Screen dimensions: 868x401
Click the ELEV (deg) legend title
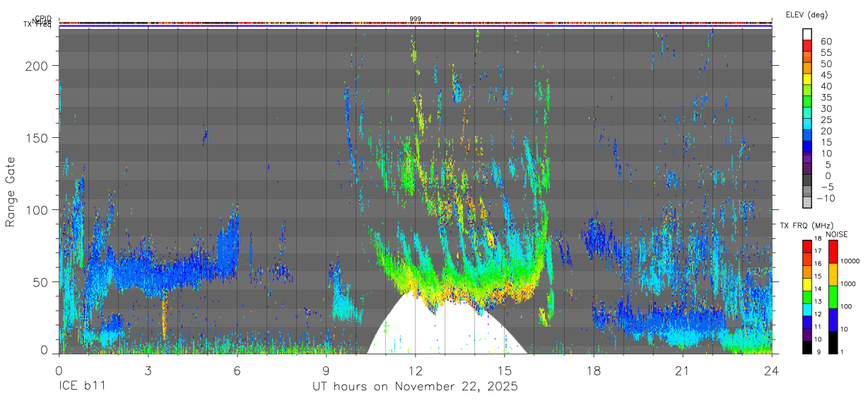coord(807,15)
